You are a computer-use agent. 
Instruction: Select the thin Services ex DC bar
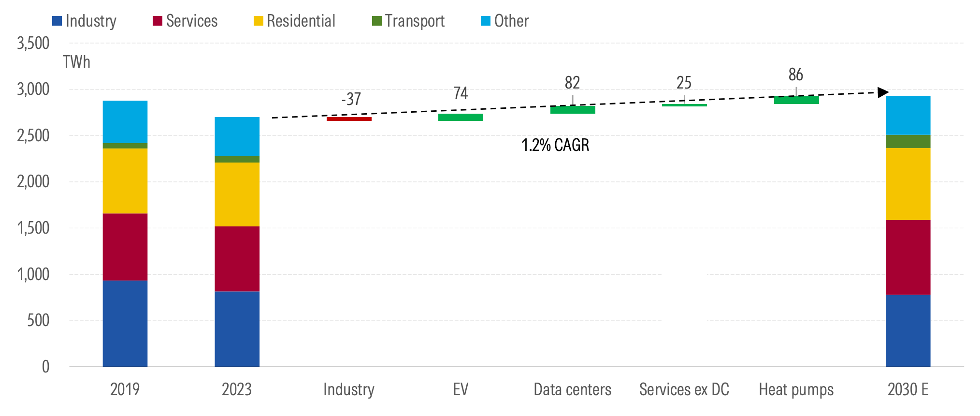[684, 105]
